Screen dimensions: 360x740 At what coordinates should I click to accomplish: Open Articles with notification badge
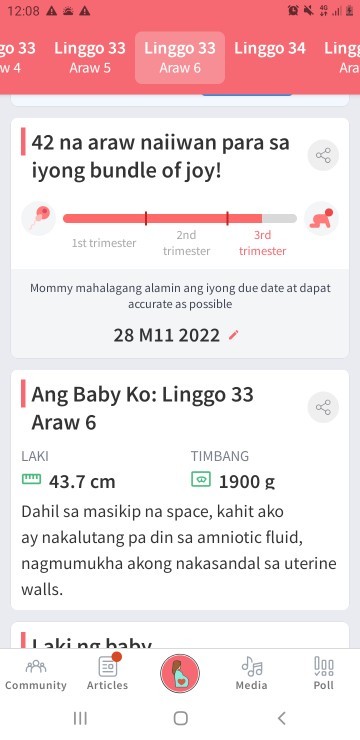(x=108, y=674)
